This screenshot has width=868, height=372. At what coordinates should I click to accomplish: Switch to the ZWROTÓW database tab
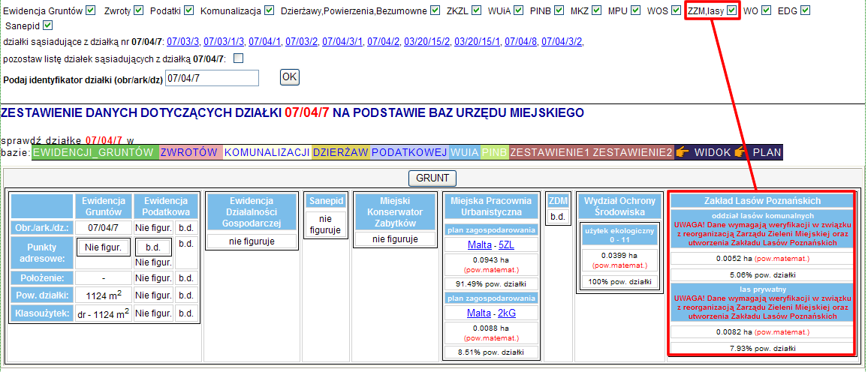coord(191,152)
